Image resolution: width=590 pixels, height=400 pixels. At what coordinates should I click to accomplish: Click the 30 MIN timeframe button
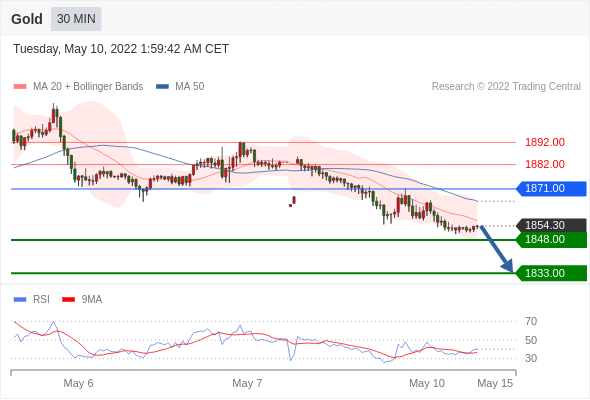76,19
